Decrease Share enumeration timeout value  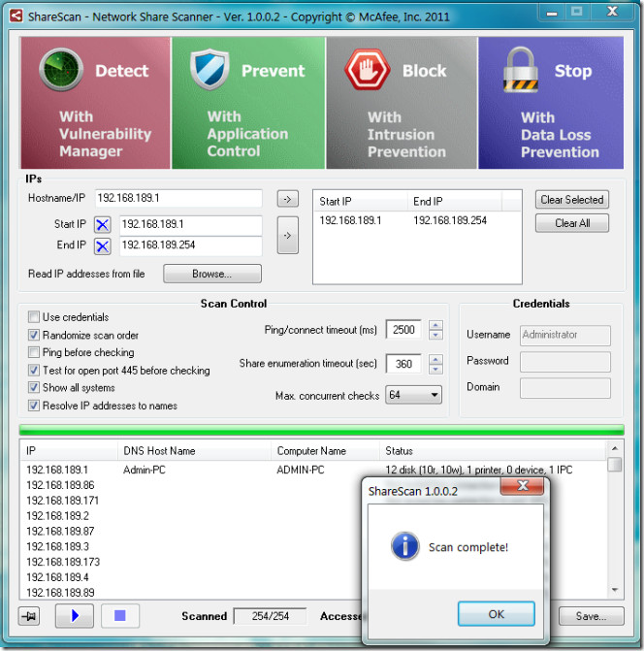coord(435,369)
